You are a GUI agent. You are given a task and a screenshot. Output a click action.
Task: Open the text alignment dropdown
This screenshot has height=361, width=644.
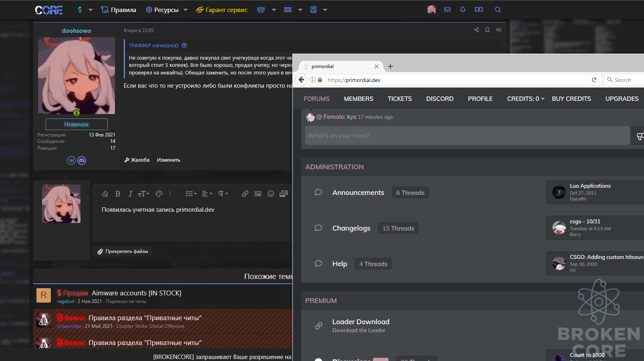click(x=207, y=194)
